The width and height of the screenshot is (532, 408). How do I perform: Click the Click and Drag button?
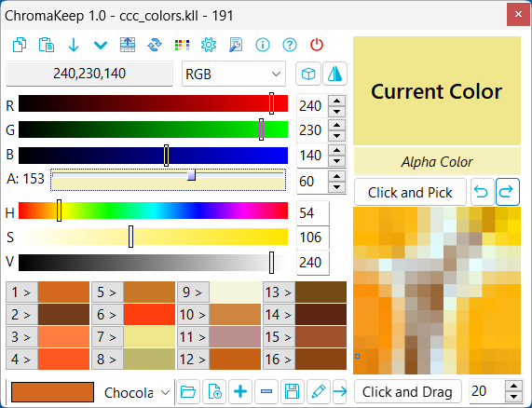(408, 392)
